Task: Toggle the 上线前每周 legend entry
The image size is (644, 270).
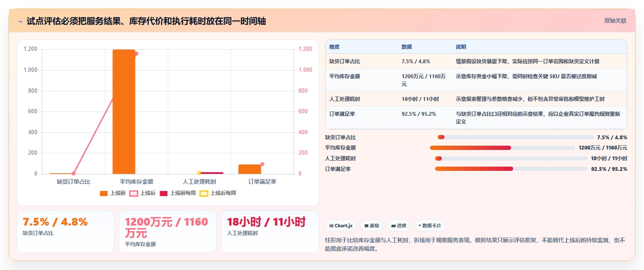Action: [178, 193]
